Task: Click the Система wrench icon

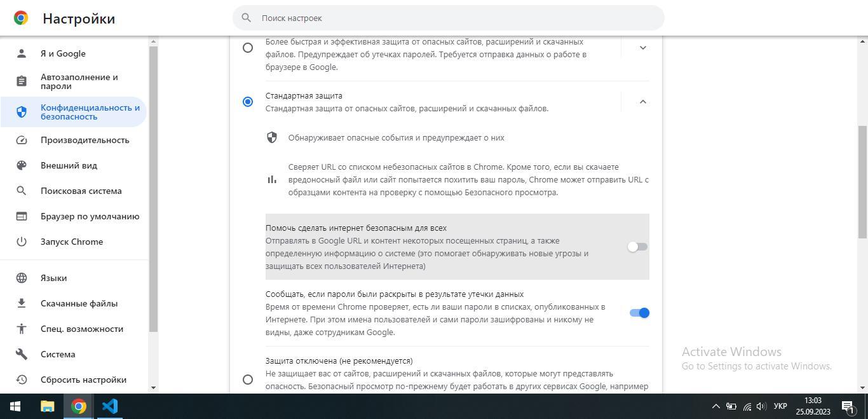Action: pyautogui.click(x=22, y=354)
